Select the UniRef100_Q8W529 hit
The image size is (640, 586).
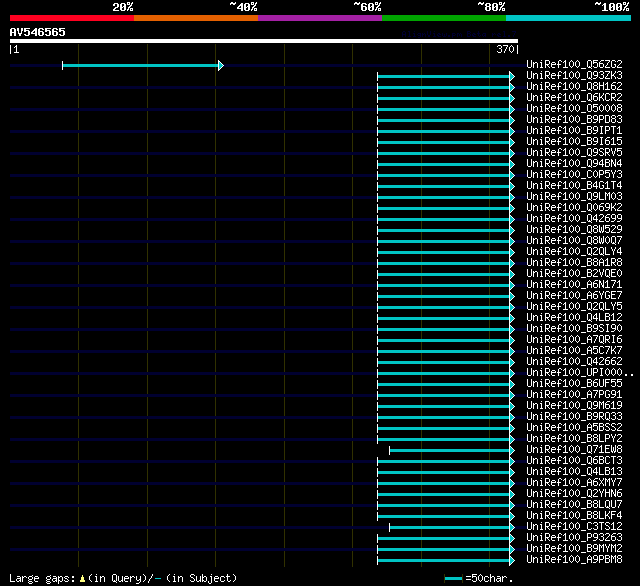574,230
